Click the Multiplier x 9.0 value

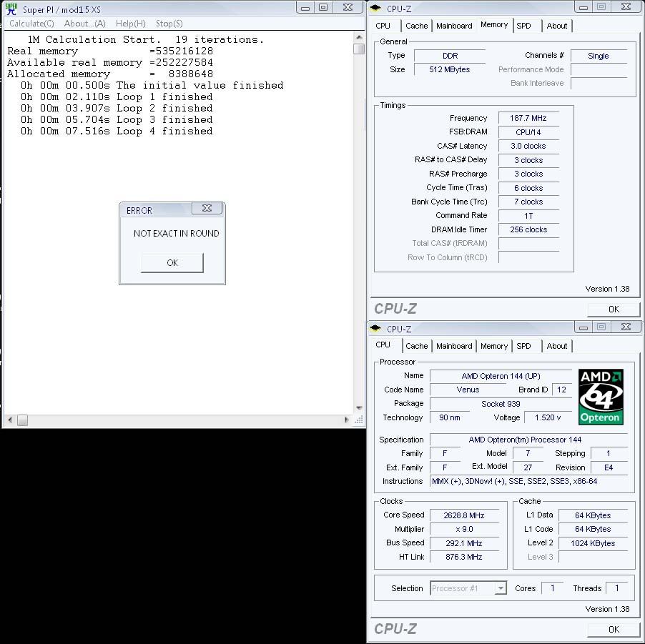click(464, 529)
